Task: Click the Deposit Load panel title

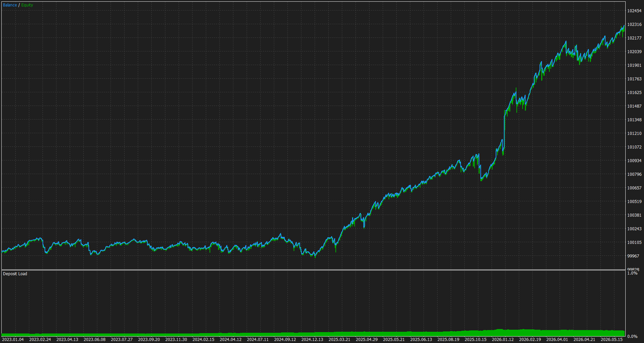Action: [15, 274]
